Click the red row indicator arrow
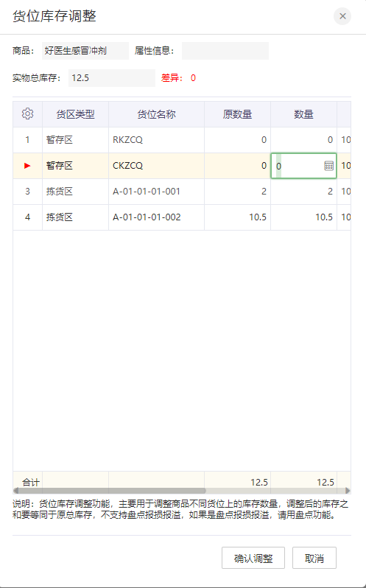The width and height of the screenshot is (366, 588). click(27, 166)
